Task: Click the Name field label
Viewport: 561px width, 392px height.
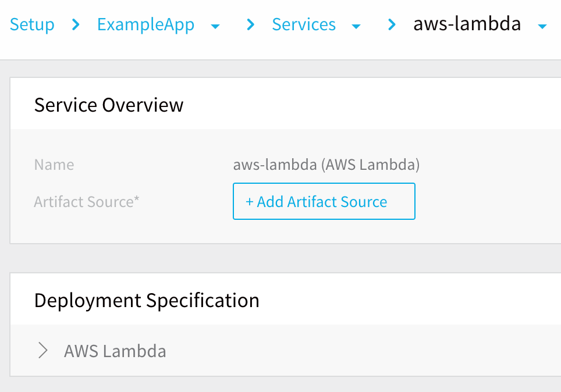Action: 54,165
